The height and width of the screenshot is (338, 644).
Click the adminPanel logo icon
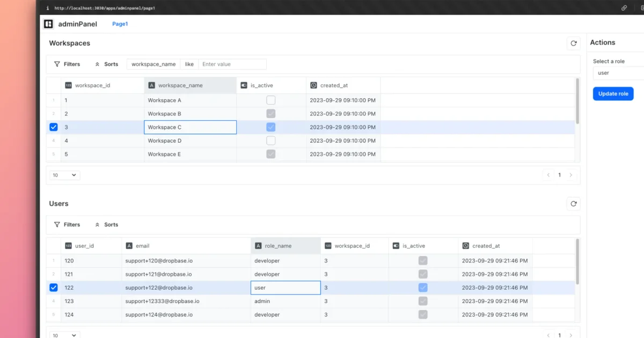click(48, 24)
